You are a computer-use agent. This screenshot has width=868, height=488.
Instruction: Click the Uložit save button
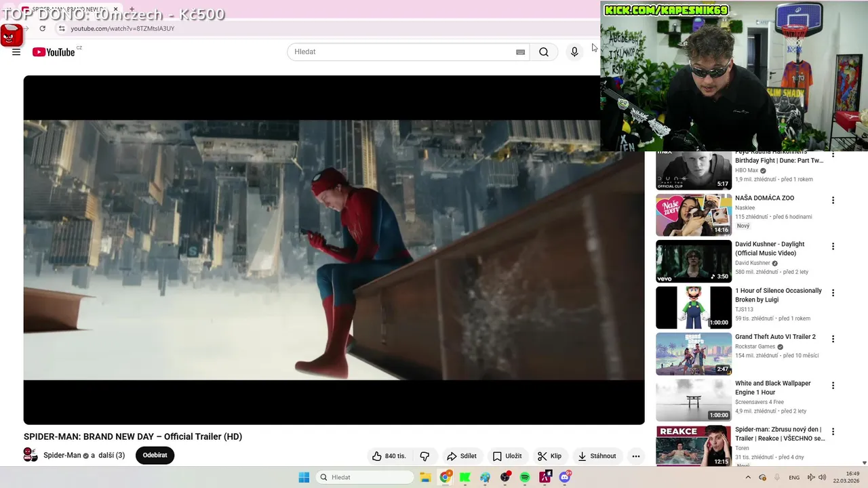click(507, 456)
